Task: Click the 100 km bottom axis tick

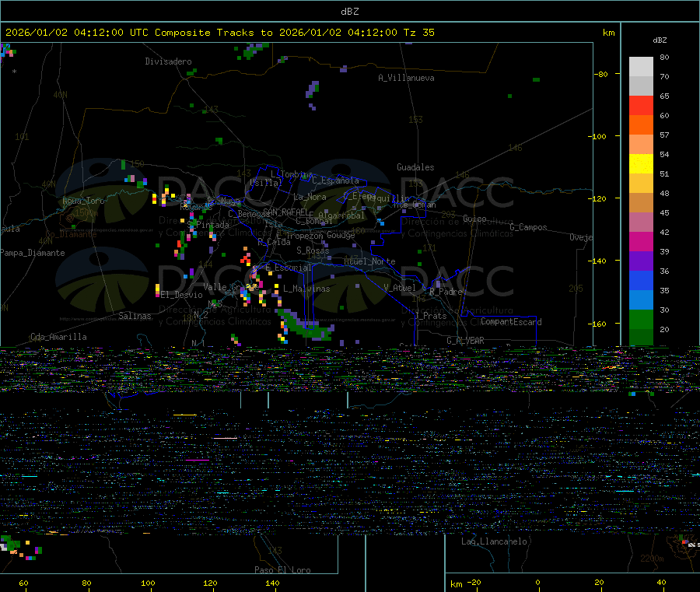Action: pyautogui.click(x=148, y=583)
